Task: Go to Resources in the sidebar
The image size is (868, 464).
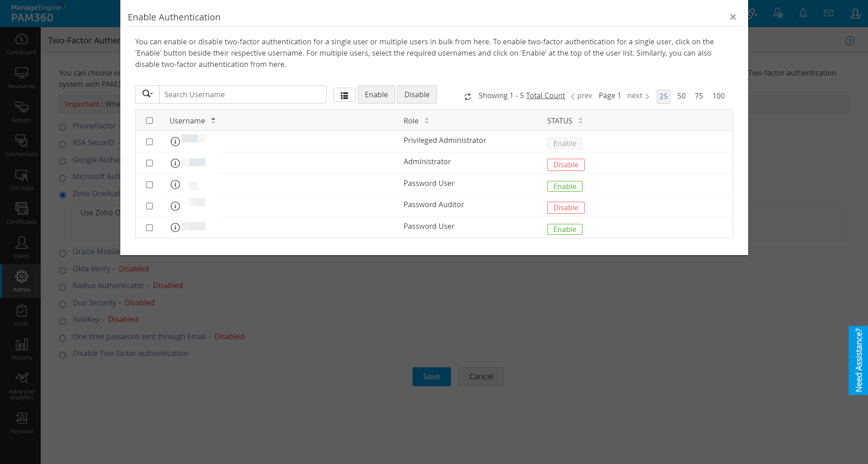Action: click(21, 78)
